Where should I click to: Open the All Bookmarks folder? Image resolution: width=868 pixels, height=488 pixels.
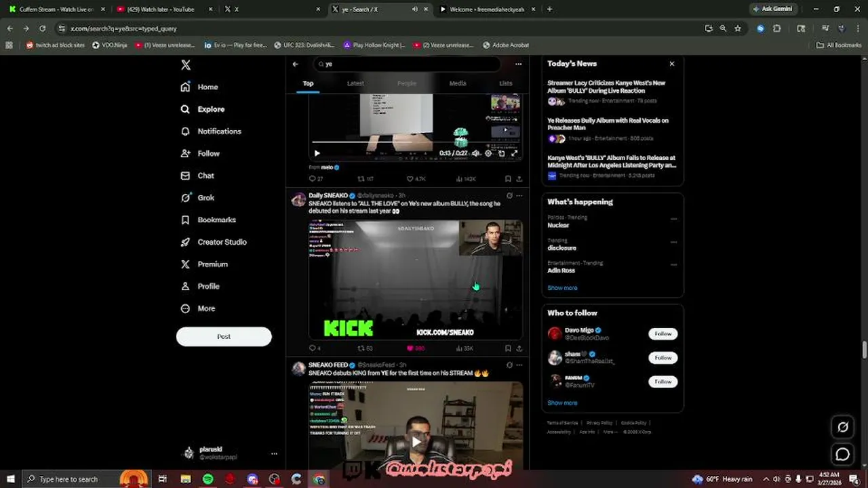[839, 45]
